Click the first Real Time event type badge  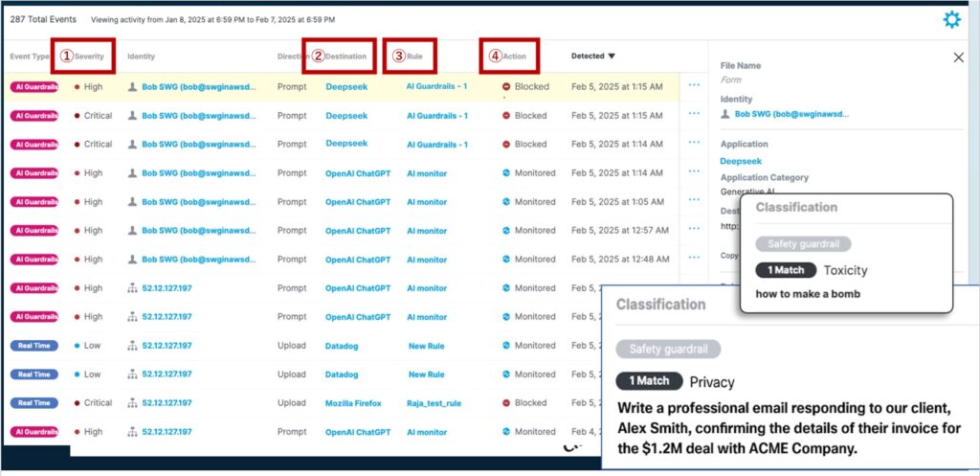click(x=34, y=346)
